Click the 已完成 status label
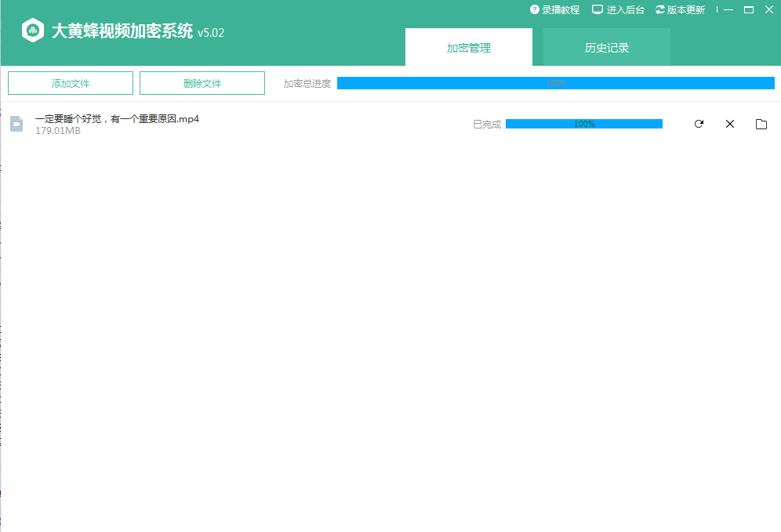Screen dimensions: 781x532 click(x=486, y=125)
